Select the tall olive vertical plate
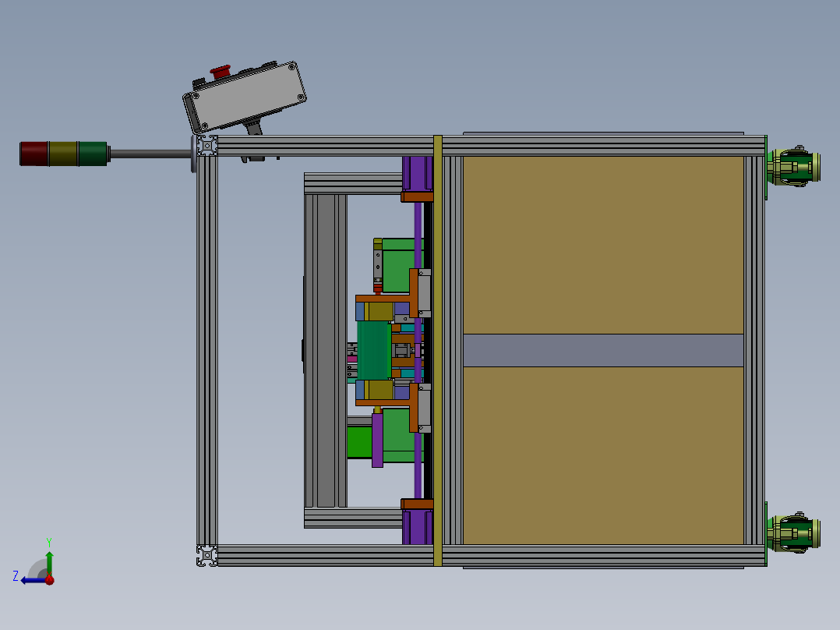The height and width of the screenshot is (630, 840). (437, 350)
